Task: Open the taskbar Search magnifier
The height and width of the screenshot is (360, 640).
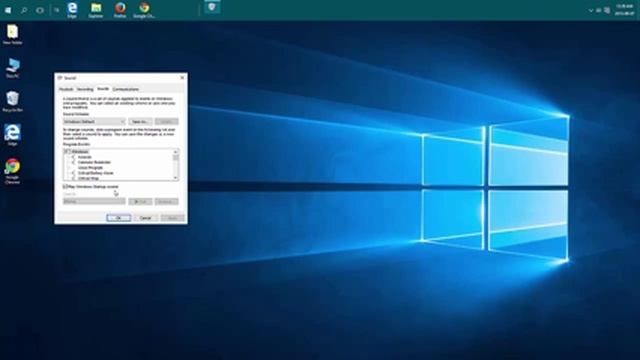Action: (24, 10)
